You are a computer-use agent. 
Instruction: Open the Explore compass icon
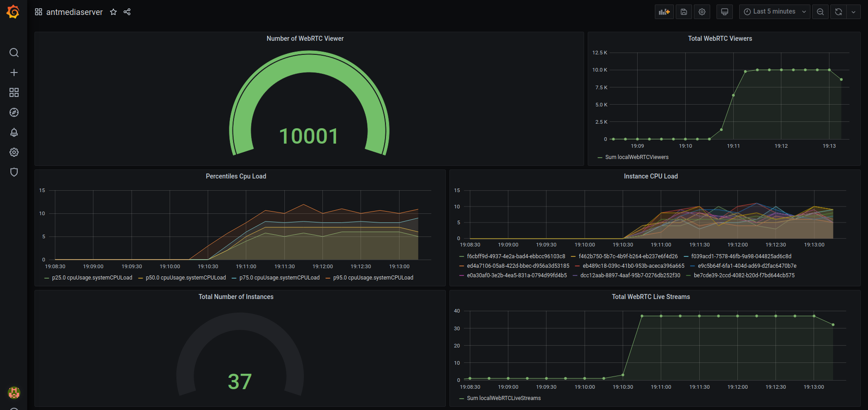[x=14, y=112]
